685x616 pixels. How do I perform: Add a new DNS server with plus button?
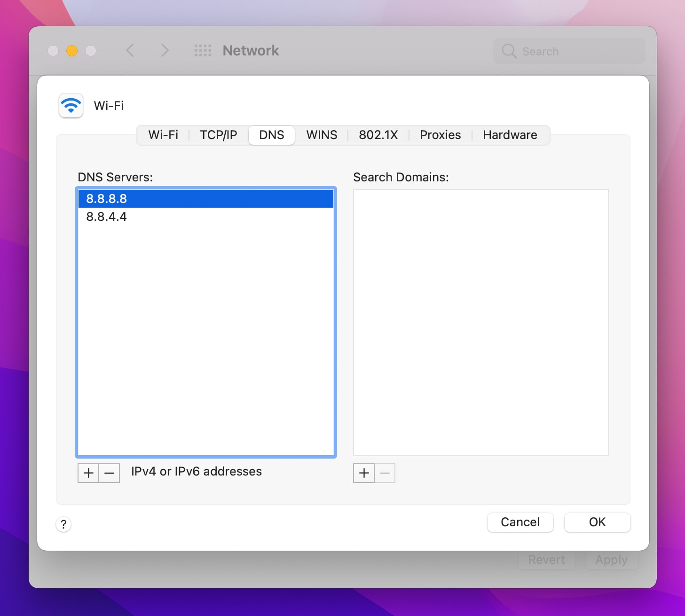click(x=88, y=473)
